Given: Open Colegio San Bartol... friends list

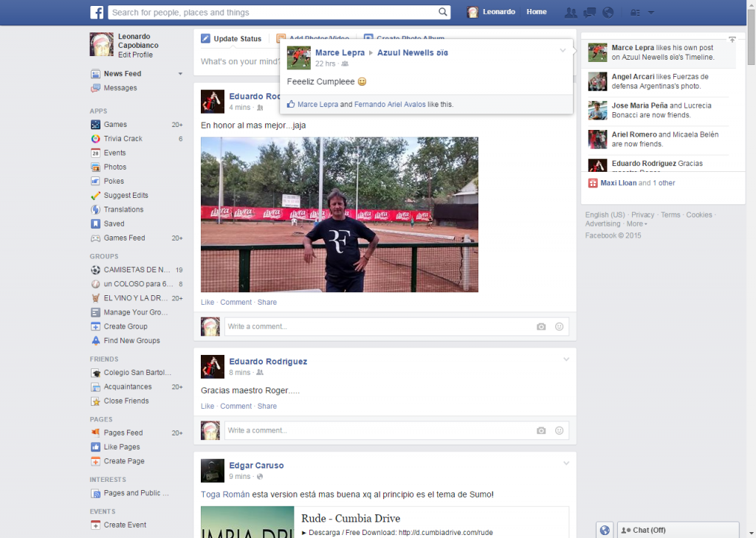Looking at the screenshot, I should (x=137, y=373).
